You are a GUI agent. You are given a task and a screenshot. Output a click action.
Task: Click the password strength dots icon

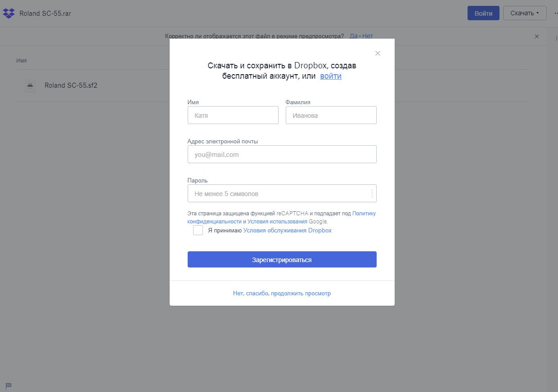(x=372, y=194)
